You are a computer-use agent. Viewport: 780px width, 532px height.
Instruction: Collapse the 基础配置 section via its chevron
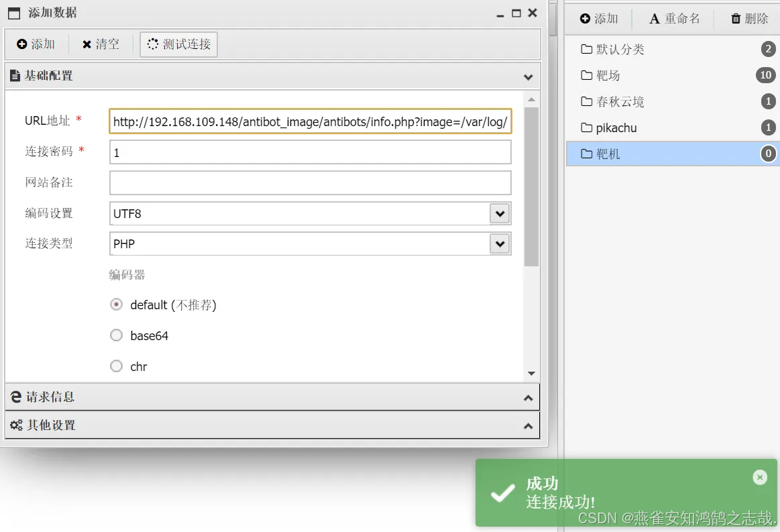tap(528, 77)
